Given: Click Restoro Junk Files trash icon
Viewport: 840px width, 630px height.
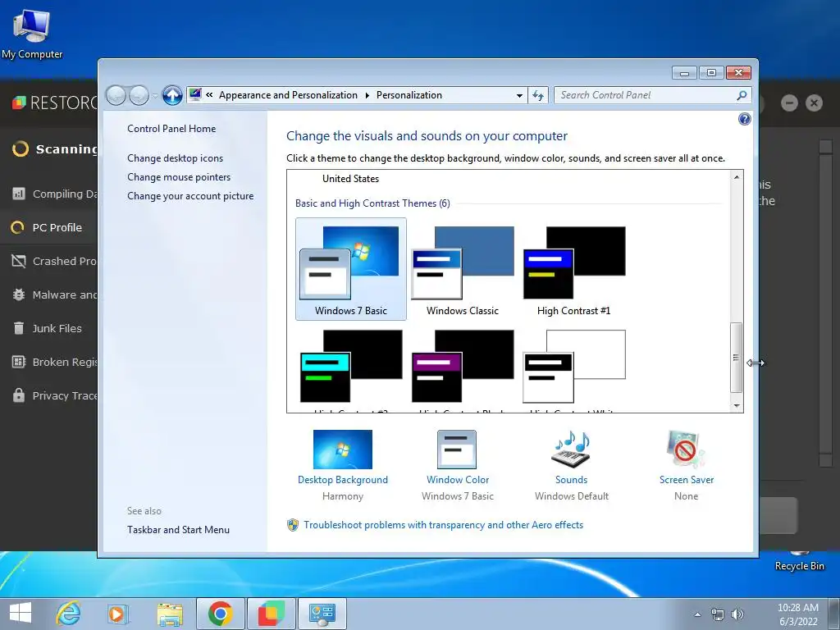Looking at the screenshot, I should 19,328.
